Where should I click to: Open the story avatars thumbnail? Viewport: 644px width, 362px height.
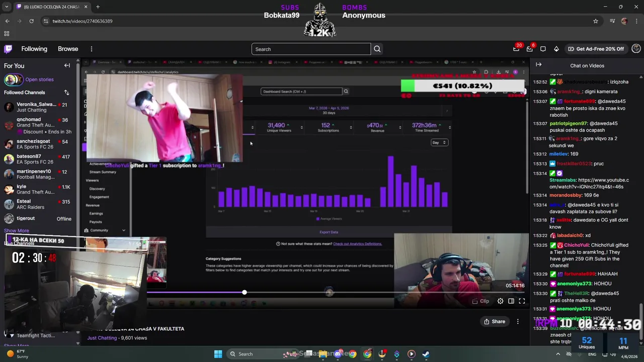(14, 79)
